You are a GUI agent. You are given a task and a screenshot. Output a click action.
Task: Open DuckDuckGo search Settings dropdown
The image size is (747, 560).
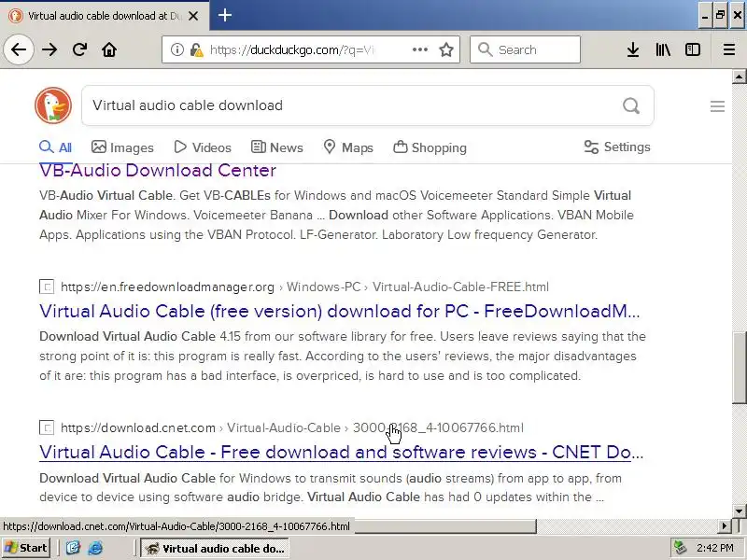(x=617, y=147)
